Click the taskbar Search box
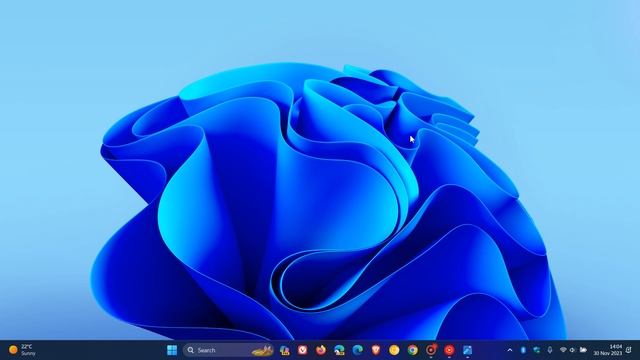The width and height of the screenshot is (640, 360). coord(229,350)
